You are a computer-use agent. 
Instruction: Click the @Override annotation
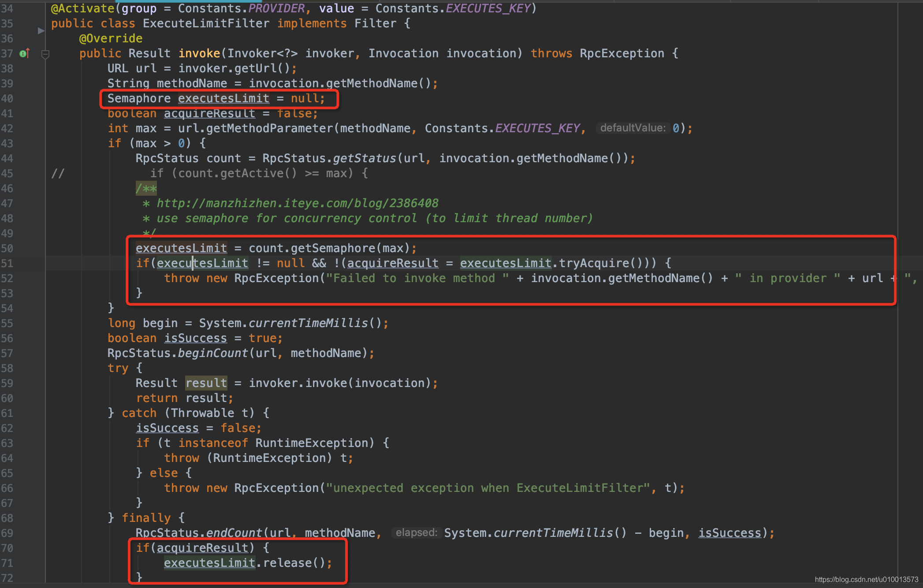(111, 38)
